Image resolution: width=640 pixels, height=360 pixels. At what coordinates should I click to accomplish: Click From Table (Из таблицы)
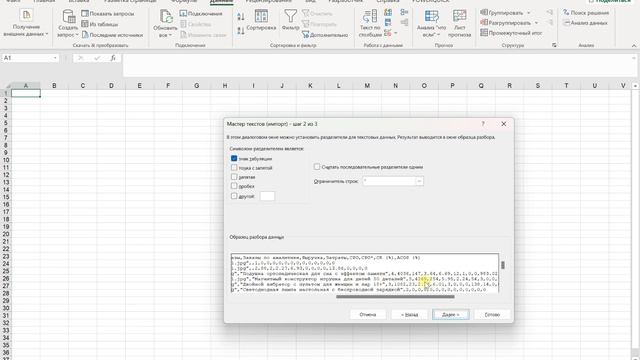pos(100,24)
